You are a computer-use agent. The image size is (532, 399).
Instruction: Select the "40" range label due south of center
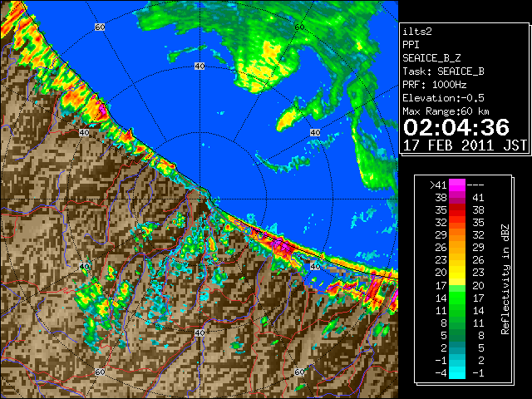click(199, 332)
